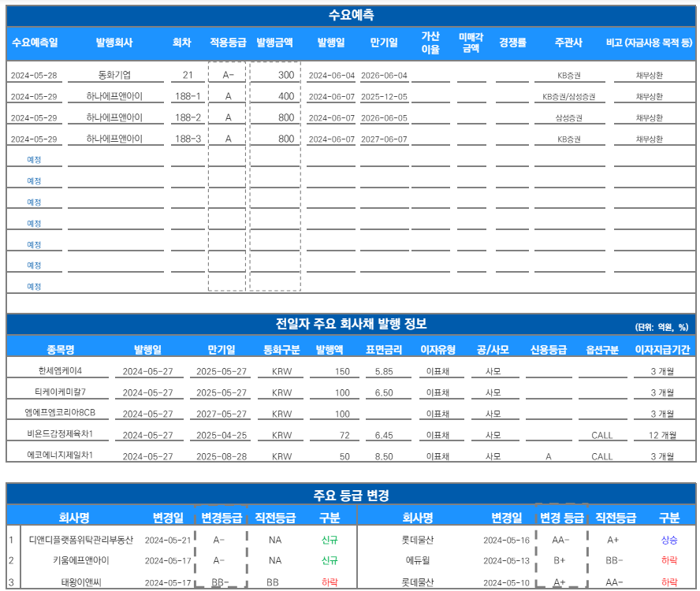Click the 수요예측일 column header

pyautogui.click(x=35, y=43)
